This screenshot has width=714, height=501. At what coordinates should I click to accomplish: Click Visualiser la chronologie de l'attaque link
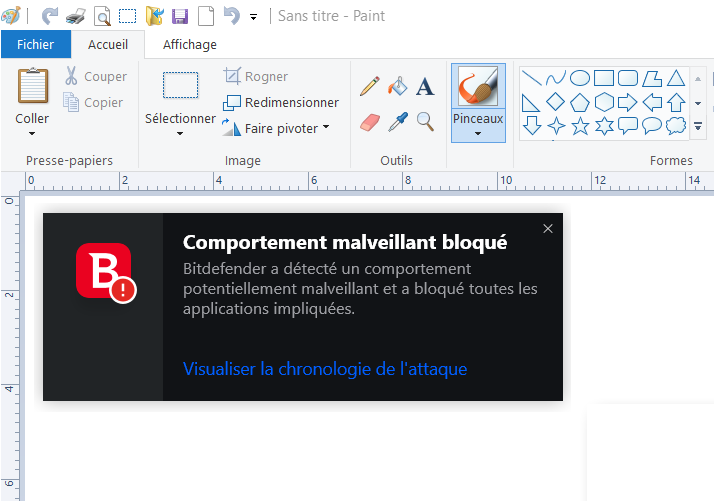(x=325, y=368)
